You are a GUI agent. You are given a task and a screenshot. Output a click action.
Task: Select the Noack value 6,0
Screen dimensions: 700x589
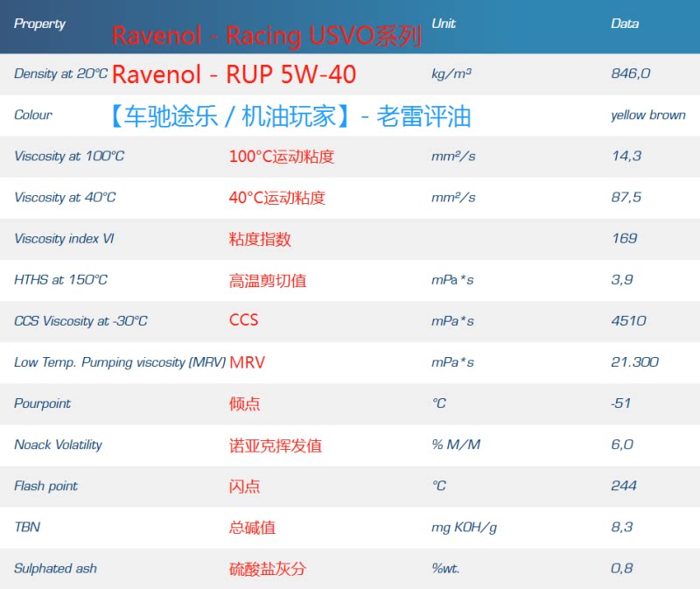point(622,445)
